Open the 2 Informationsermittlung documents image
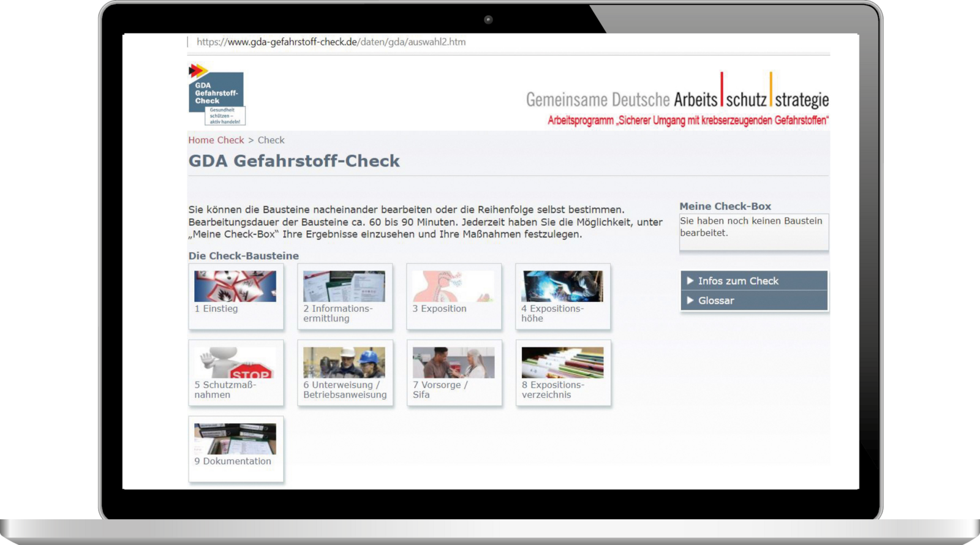980x545 pixels. coord(344,286)
